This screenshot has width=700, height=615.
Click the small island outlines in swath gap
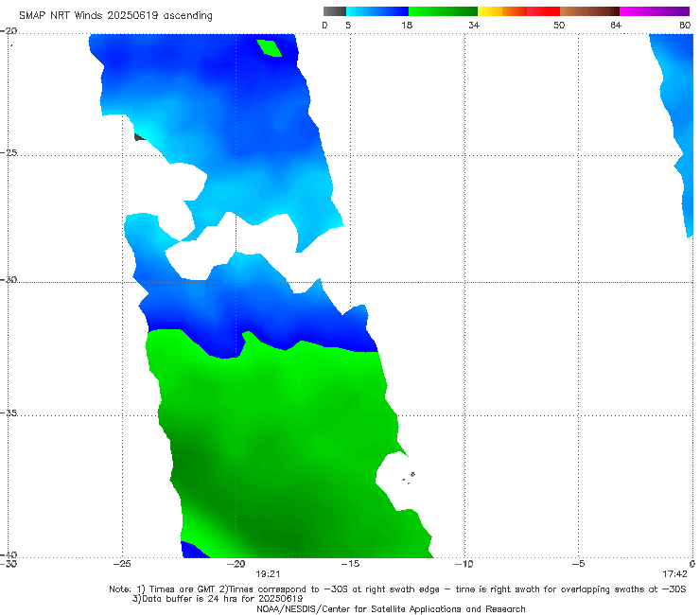point(409,478)
